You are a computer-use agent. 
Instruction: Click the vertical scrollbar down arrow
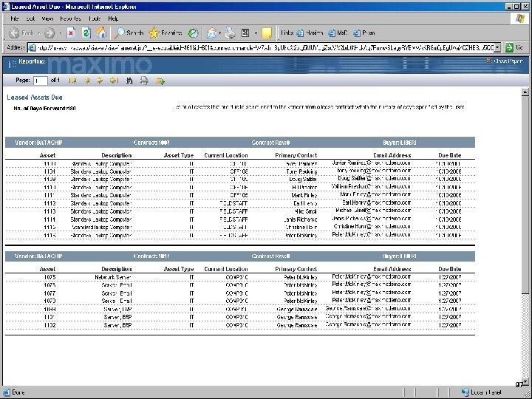click(x=525, y=382)
